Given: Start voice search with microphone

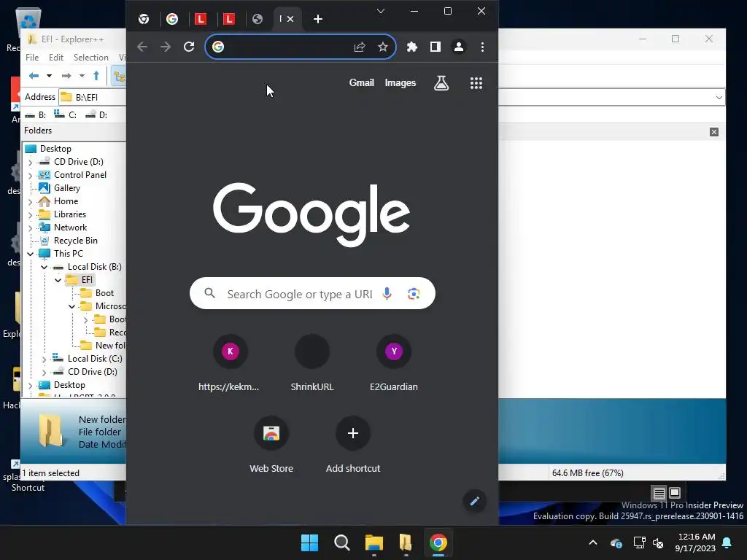Looking at the screenshot, I should click(x=387, y=293).
